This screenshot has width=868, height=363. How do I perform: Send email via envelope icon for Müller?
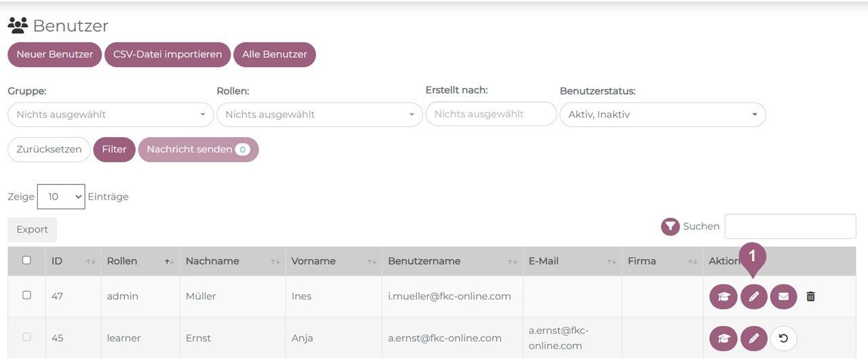pos(783,297)
